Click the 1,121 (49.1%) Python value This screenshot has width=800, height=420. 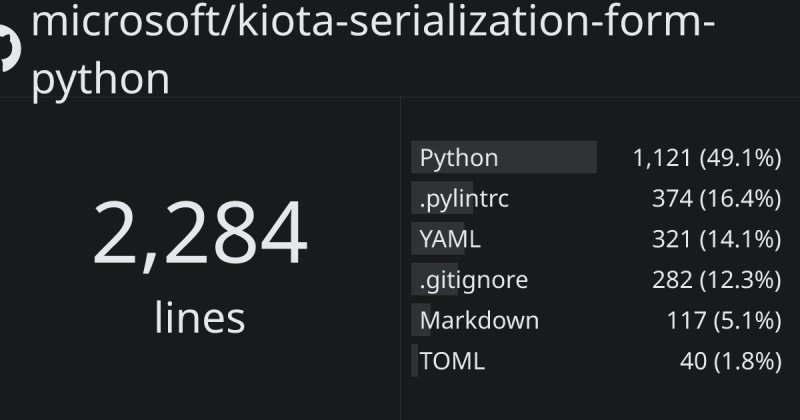click(707, 158)
